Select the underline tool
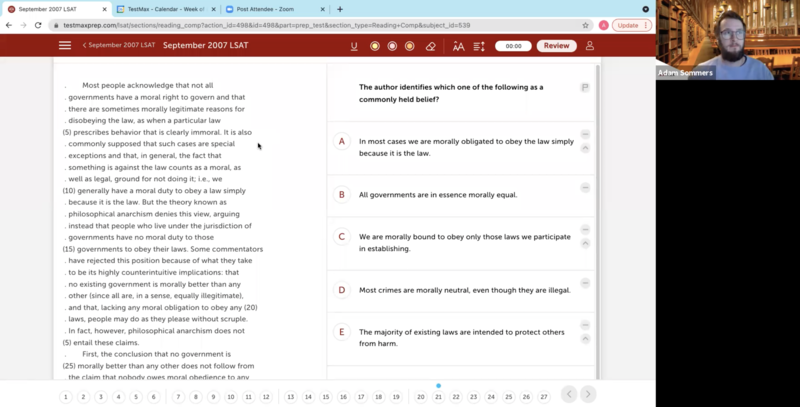800x407 pixels. 354,46
